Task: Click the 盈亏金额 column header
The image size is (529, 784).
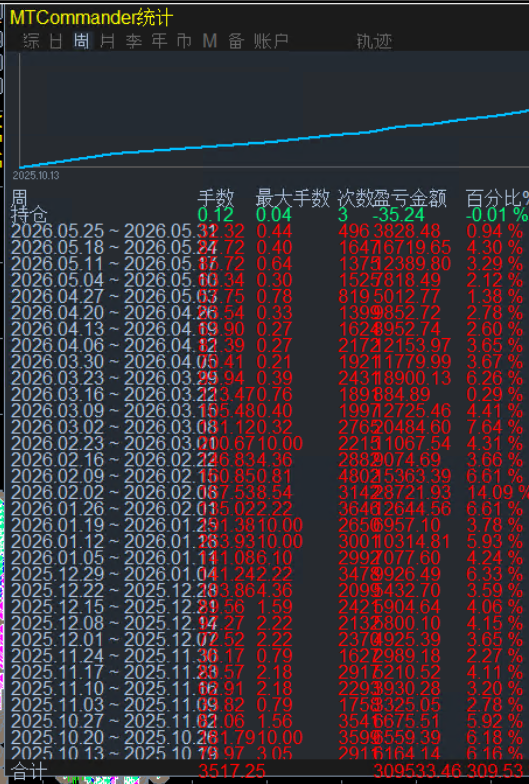Action: coord(410,198)
